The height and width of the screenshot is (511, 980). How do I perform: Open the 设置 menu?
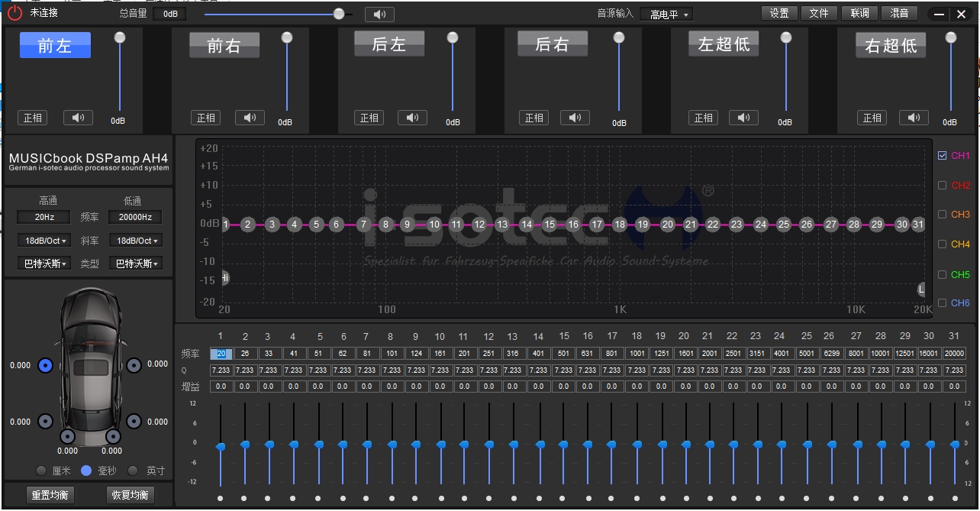pyautogui.click(x=779, y=13)
